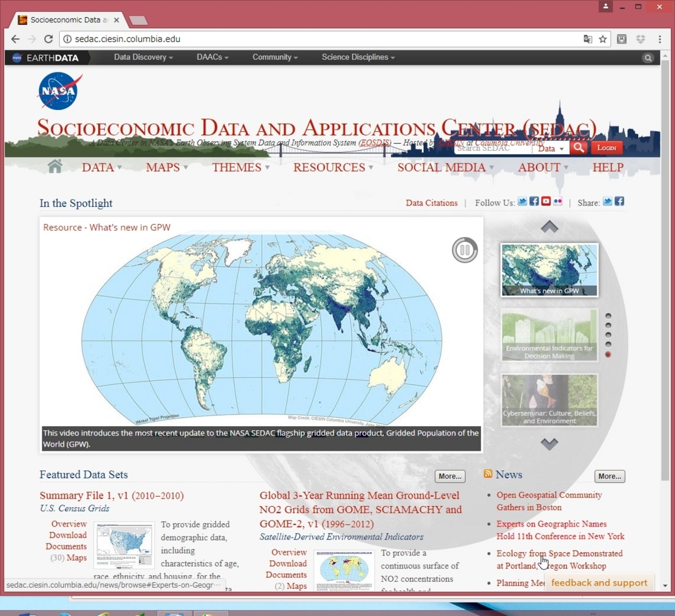Viewport: 675px width, 616px height.
Task: Pause the spotlight slideshow
Action: click(x=465, y=250)
